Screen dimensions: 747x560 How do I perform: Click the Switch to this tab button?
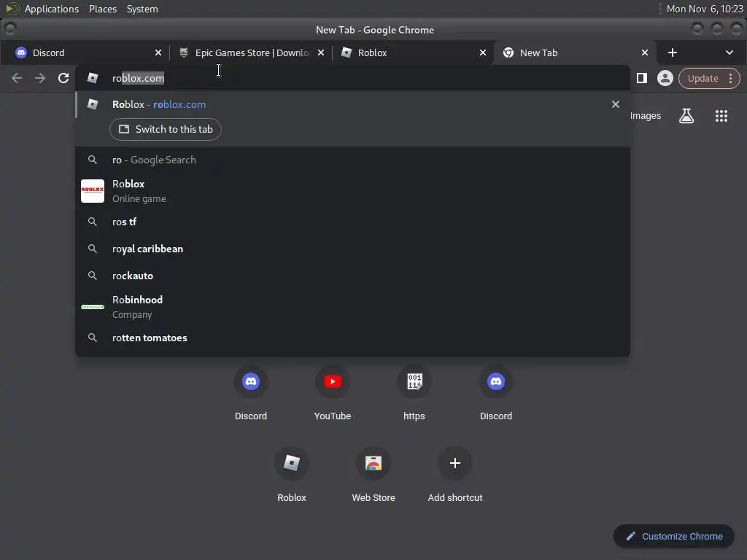[x=166, y=130]
